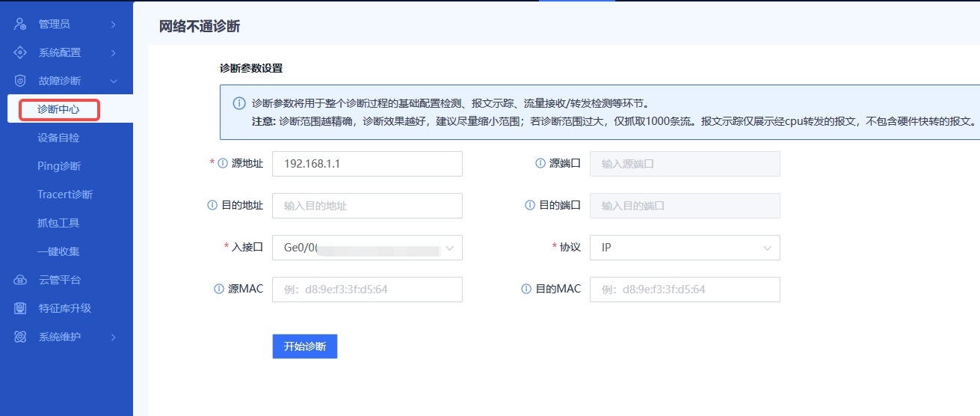Click the info icon beside 目的MAC

(x=526, y=290)
